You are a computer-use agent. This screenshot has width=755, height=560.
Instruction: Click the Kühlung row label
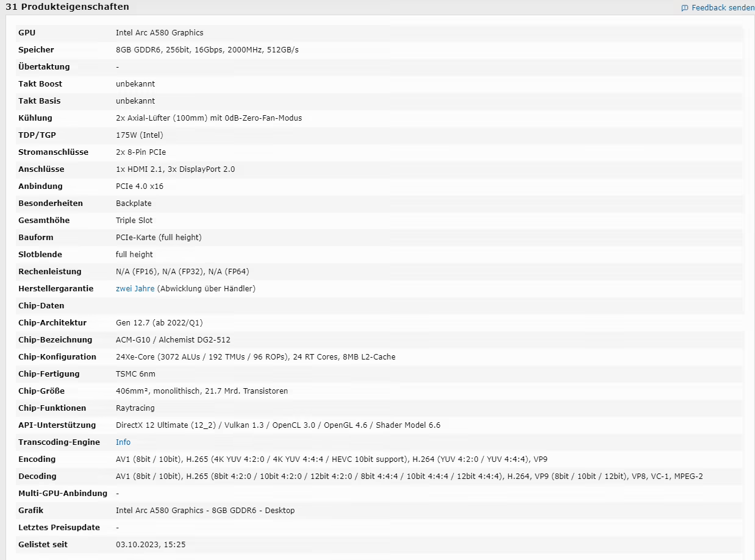(35, 118)
